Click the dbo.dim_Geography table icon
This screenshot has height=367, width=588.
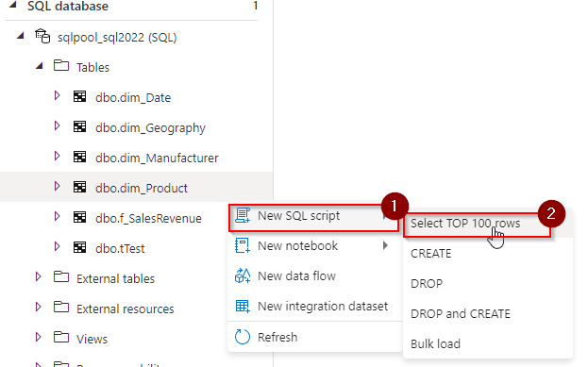pos(79,126)
